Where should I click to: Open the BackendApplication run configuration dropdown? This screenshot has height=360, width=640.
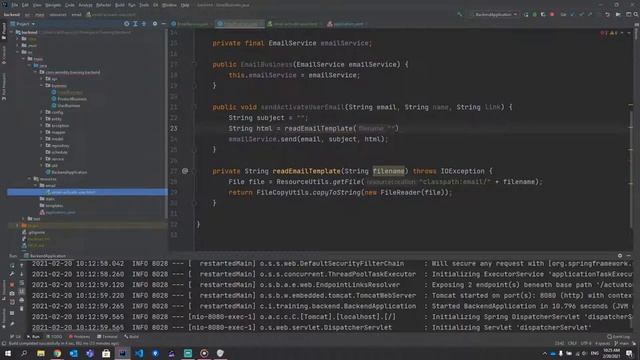pos(494,14)
